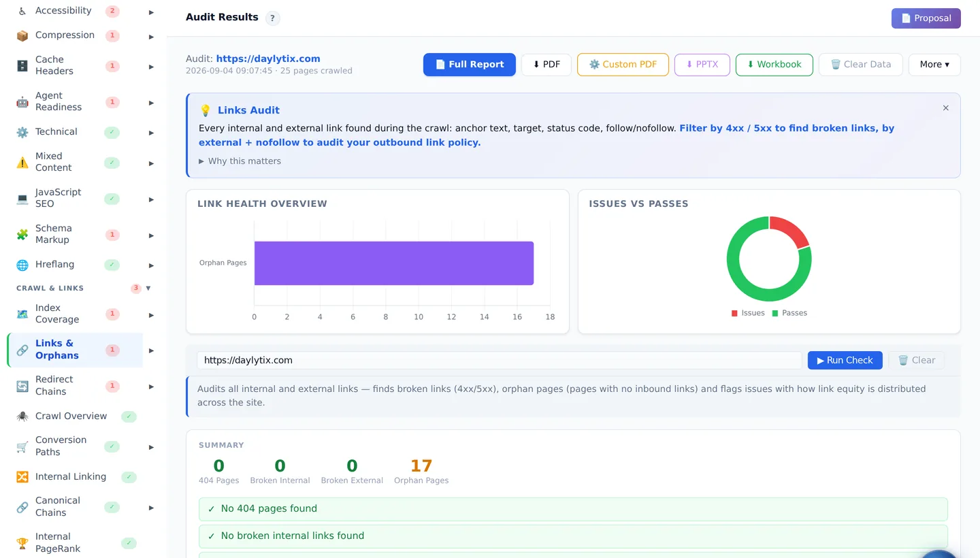This screenshot has height=558, width=980.
Task: Click the Accessibility wheelchair icon
Action: (x=22, y=11)
